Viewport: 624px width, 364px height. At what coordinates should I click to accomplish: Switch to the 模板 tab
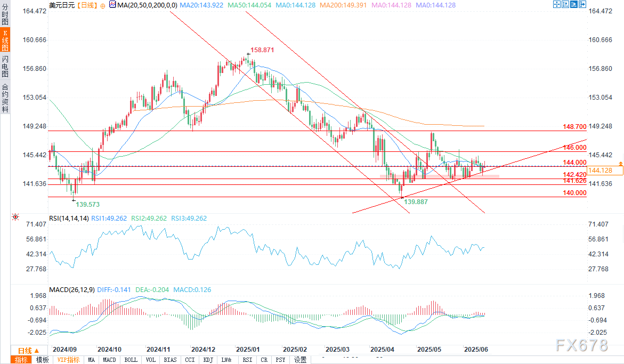pyautogui.click(x=43, y=360)
